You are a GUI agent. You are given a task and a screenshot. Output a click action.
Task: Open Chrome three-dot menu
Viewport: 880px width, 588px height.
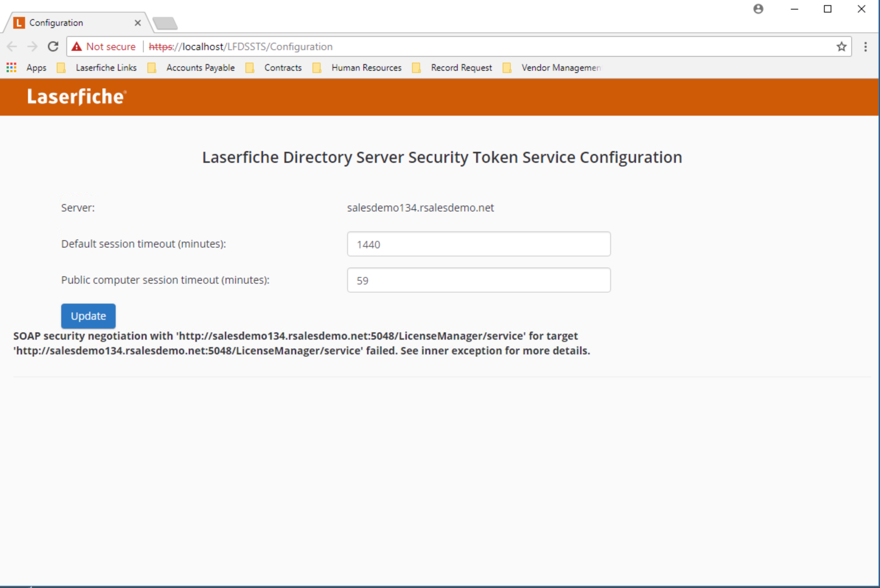865,46
